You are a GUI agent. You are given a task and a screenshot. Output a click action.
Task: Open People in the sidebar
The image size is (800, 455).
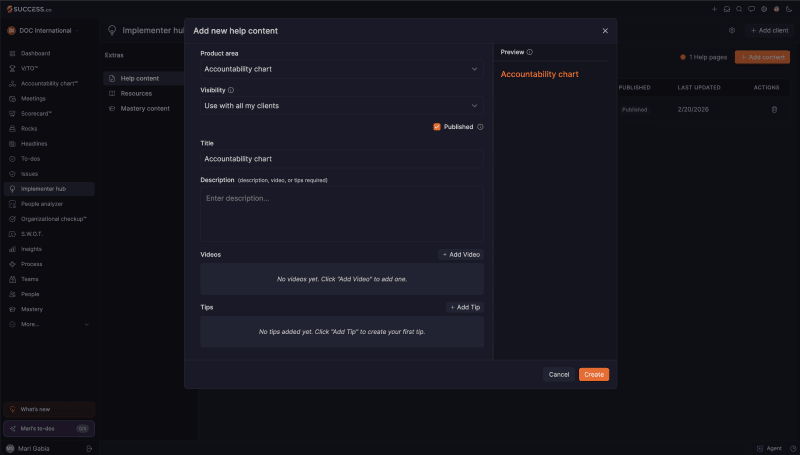pos(49,294)
